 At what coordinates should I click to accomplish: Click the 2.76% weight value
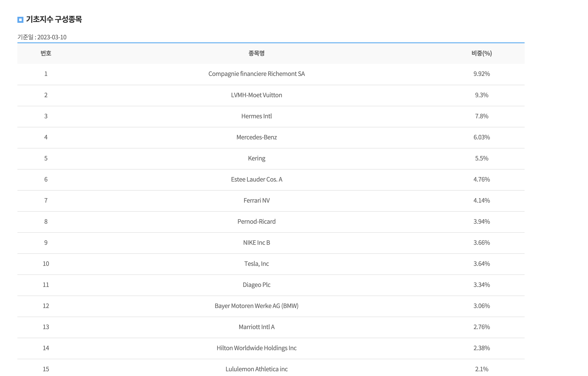(482, 327)
